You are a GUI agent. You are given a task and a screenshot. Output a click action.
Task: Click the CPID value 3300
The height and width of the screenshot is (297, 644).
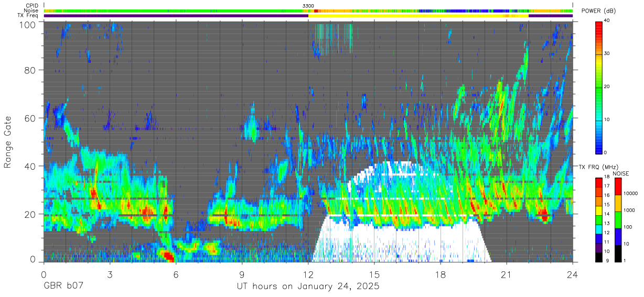pyautogui.click(x=308, y=6)
